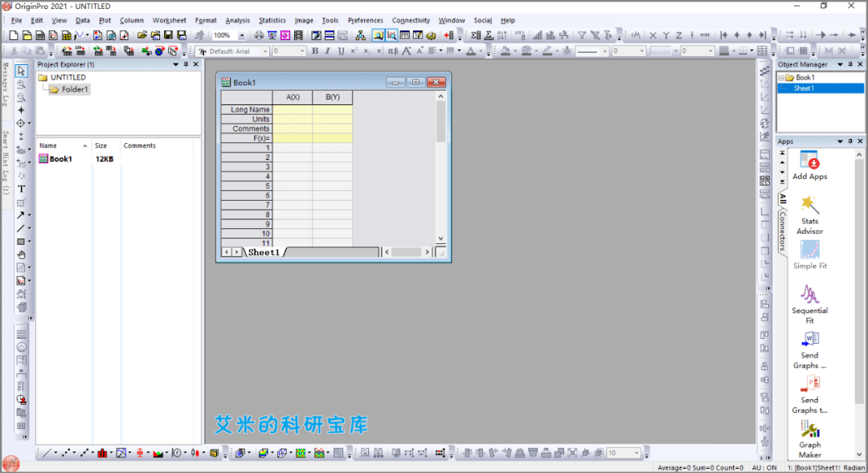
Task: Select the Pointer tool
Action: point(21,71)
